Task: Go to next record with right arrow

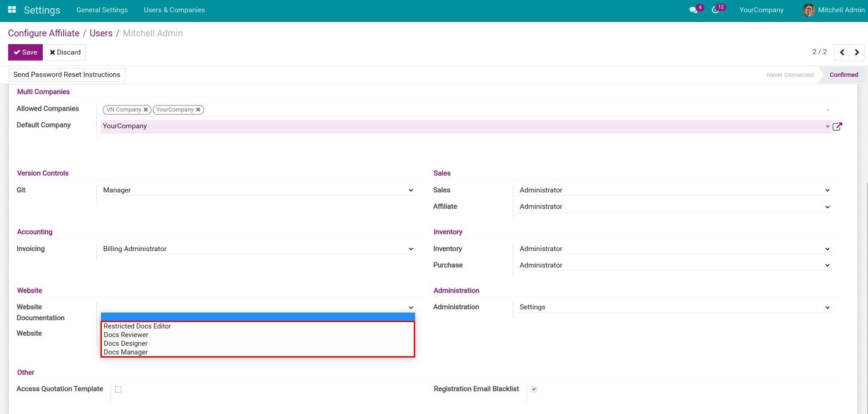Action: (x=857, y=52)
